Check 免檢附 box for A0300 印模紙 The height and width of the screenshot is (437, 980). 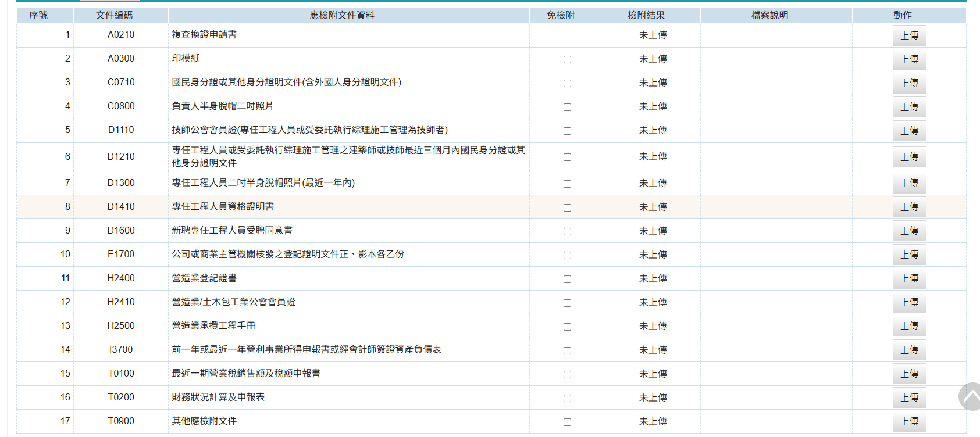tap(567, 59)
